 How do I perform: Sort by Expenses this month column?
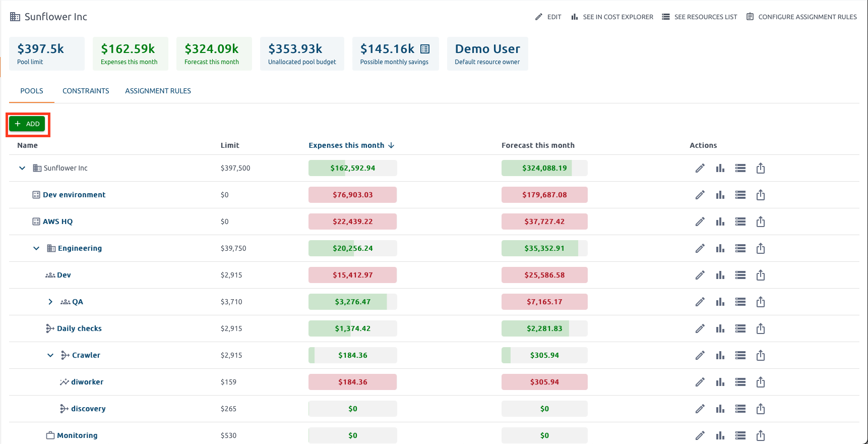pos(351,145)
